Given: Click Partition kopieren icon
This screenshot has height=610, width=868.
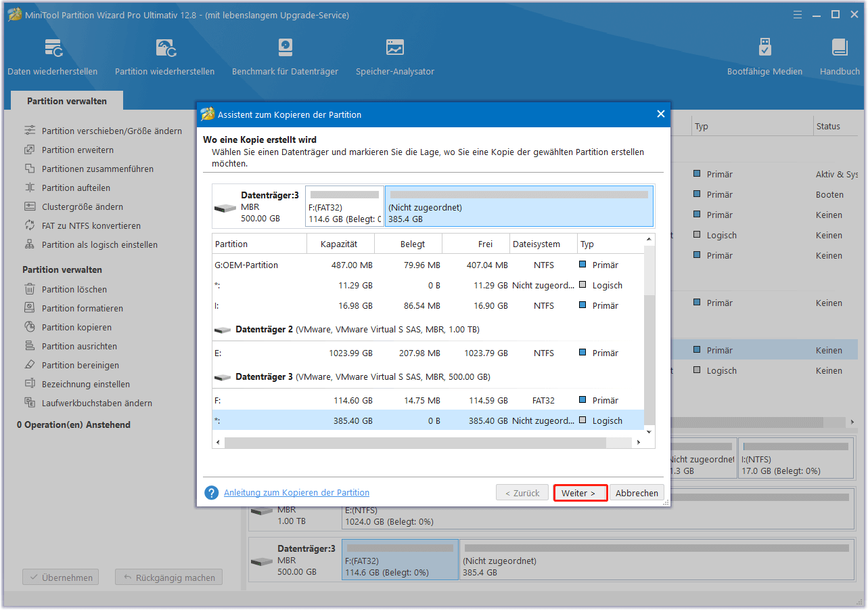Looking at the screenshot, I should 30,327.
